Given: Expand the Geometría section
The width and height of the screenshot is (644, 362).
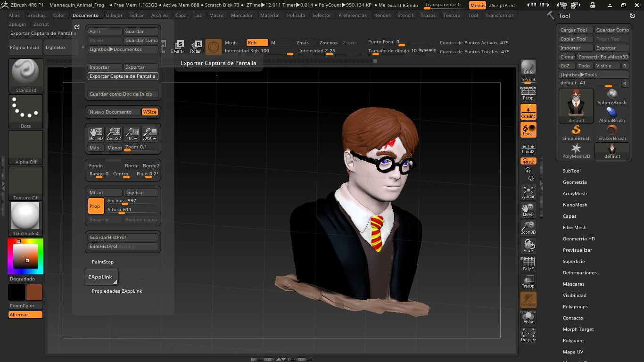Looking at the screenshot, I should 575,182.
